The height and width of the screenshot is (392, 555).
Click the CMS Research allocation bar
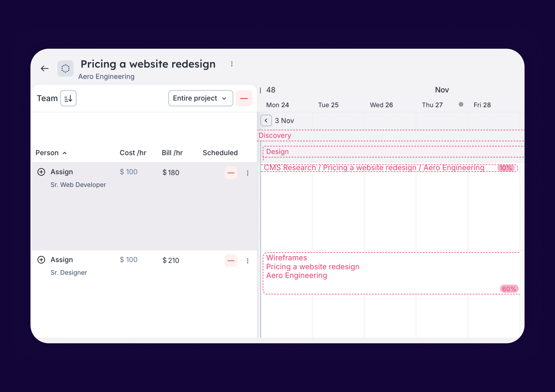355,168
